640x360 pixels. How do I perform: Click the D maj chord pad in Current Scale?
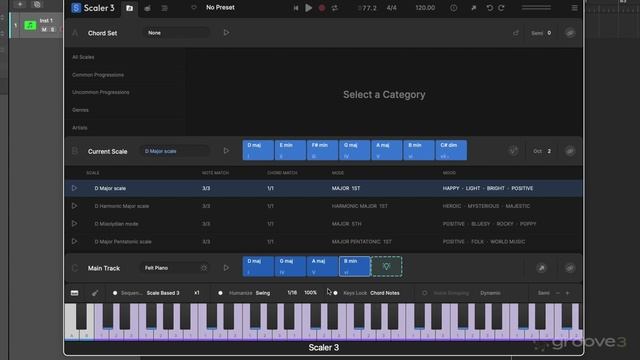point(258,150)
